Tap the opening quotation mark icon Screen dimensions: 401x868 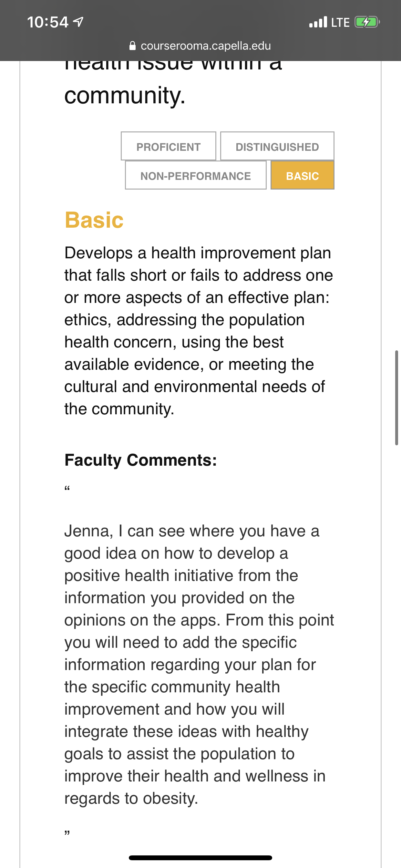pyautogui.click(x=67, y=488)
